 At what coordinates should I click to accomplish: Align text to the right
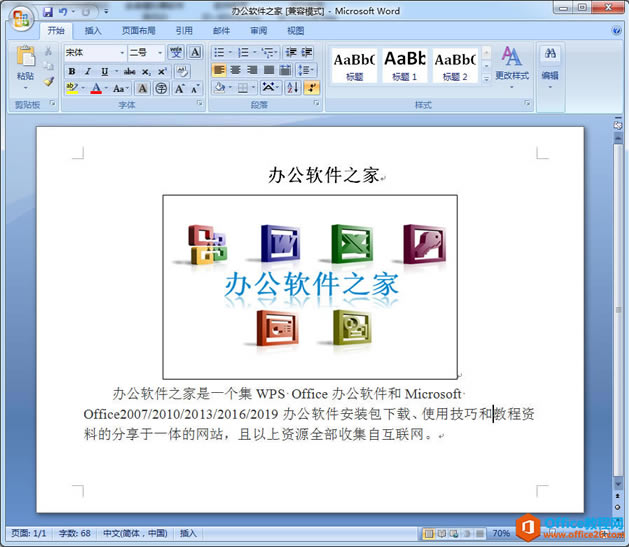[x=252, y=70]
